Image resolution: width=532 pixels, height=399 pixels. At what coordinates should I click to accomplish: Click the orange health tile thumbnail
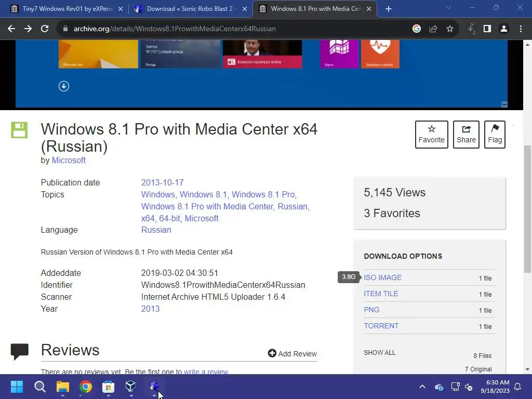[380, 54]
